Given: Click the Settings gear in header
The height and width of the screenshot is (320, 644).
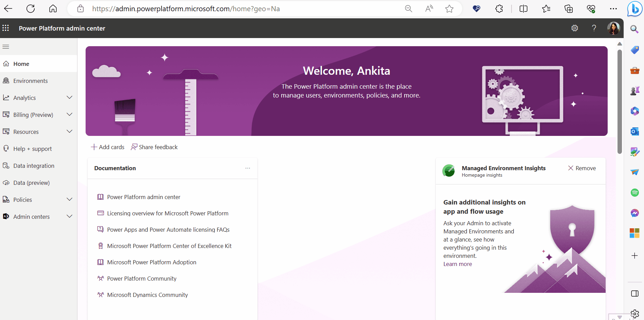Looking at the screenshot, I should (574, 28).
